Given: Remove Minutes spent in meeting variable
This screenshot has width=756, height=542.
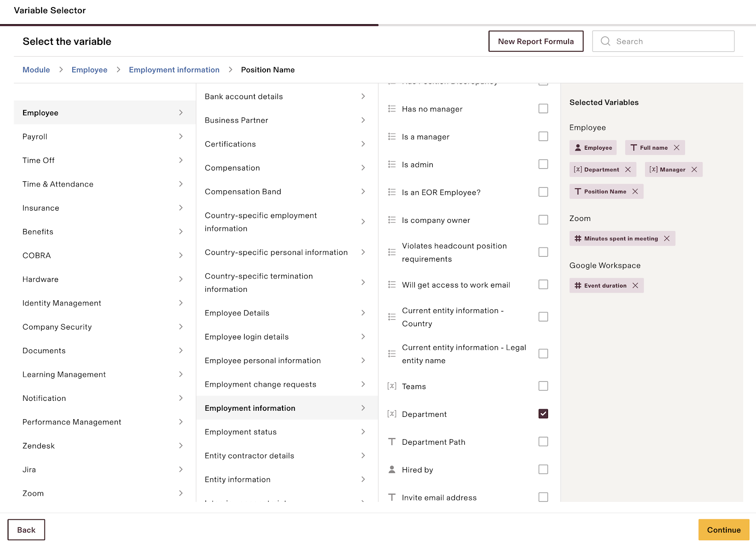Looking at the screenshot, I should coord(667,238).
